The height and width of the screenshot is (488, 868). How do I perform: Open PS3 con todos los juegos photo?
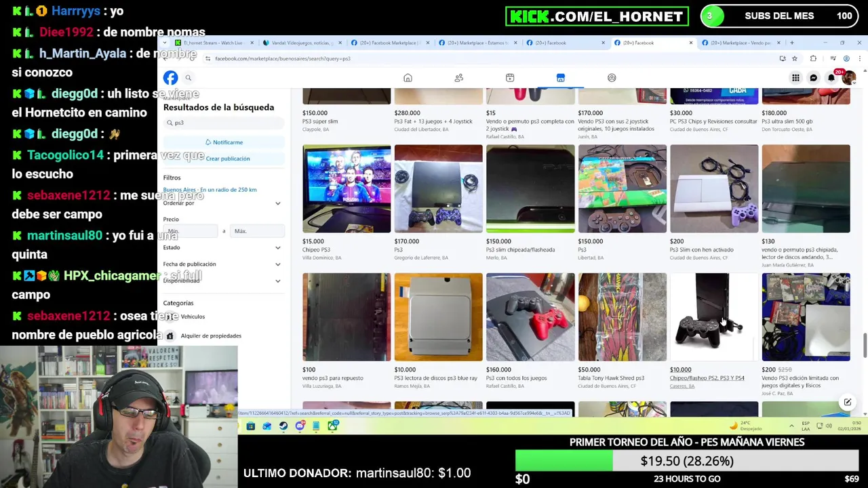pos(530,317)
